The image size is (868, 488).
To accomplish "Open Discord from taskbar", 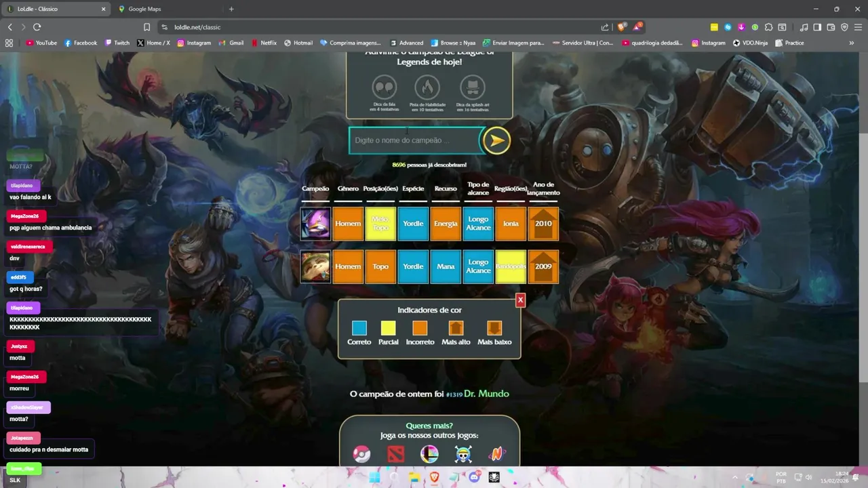I will (474, 477).
